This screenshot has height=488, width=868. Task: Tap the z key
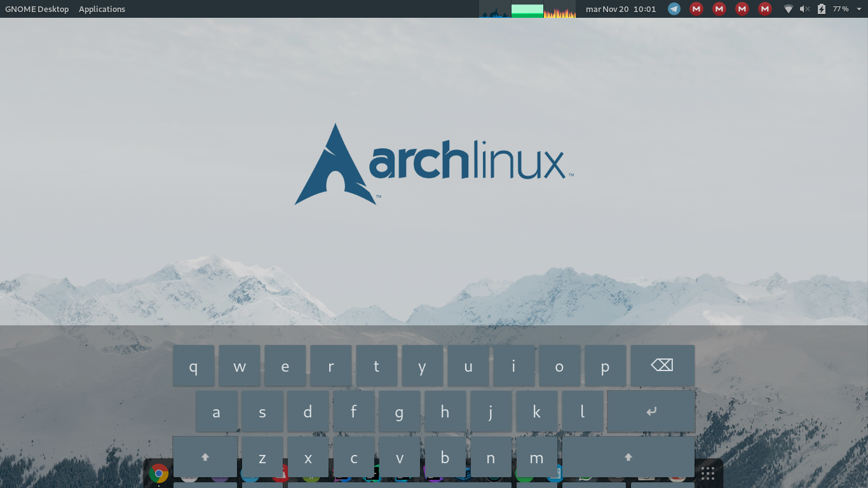pos(262,457)
